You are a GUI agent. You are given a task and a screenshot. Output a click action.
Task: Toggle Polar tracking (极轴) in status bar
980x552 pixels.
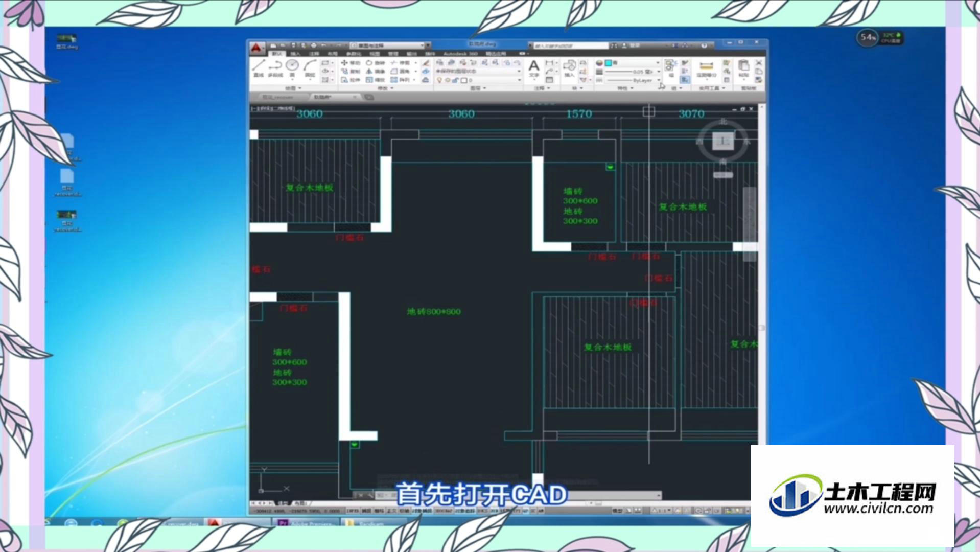(404, 511)
